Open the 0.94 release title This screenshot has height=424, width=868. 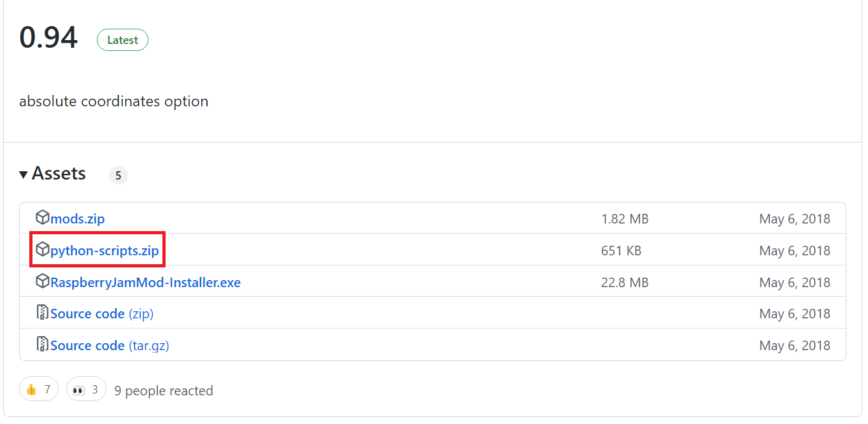click(48, 38)
